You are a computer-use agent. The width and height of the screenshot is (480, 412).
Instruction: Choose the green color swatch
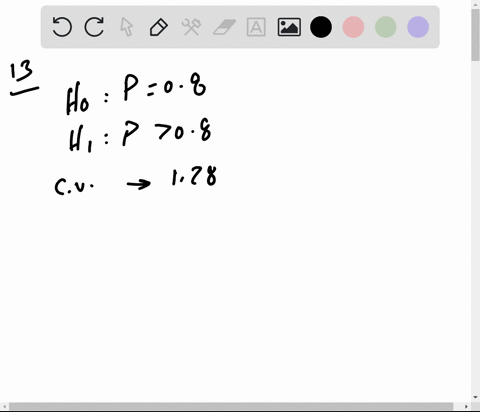(386, 27)
